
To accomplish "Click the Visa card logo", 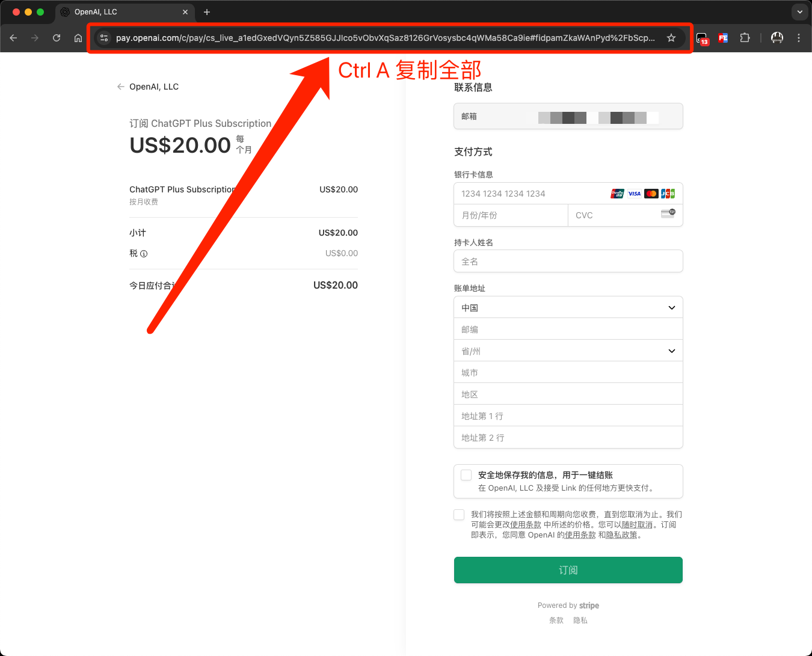I will 635,194.
